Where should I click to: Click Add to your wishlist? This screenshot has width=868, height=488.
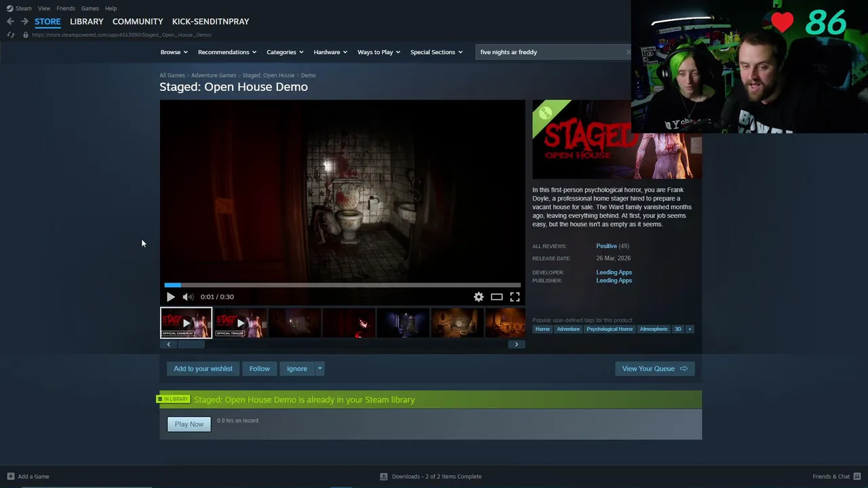pyautogui.click(x=203, y=369)
